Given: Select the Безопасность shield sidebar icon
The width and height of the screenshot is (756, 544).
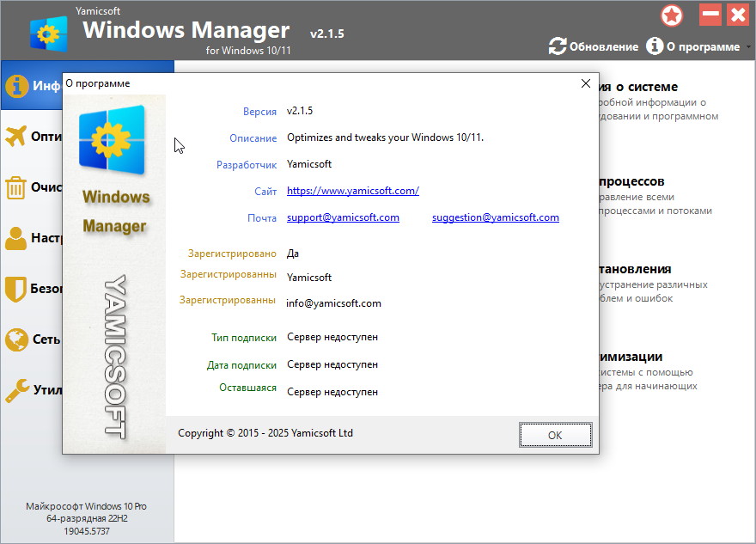Looking at the screenshot, I should click(x=15, y=289).
